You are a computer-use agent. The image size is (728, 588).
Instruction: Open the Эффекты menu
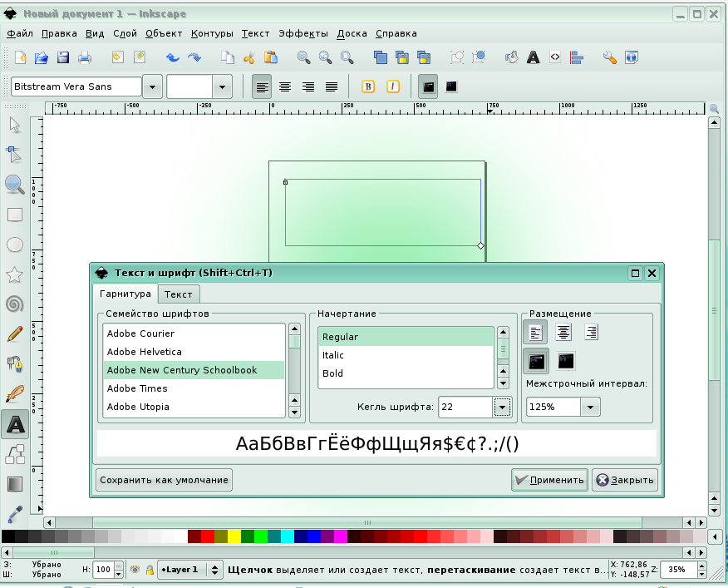click(303, 33)
